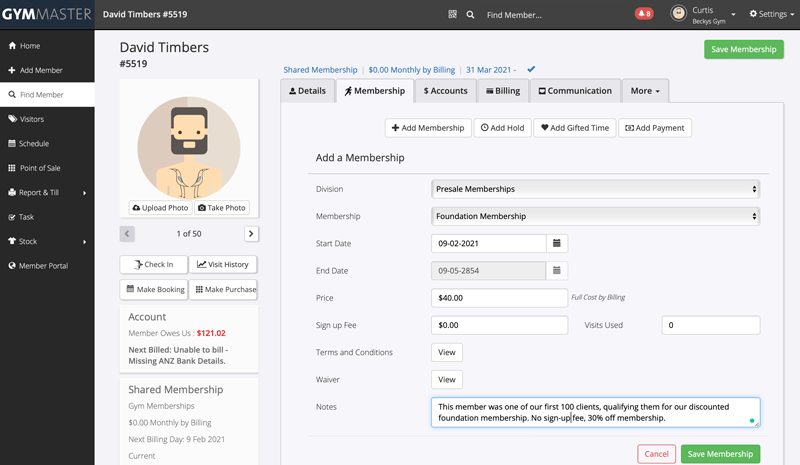The height and width of the screenshot is (465, 800).
Task: Click the red notifications badge
Action: (x=643, y=15)
